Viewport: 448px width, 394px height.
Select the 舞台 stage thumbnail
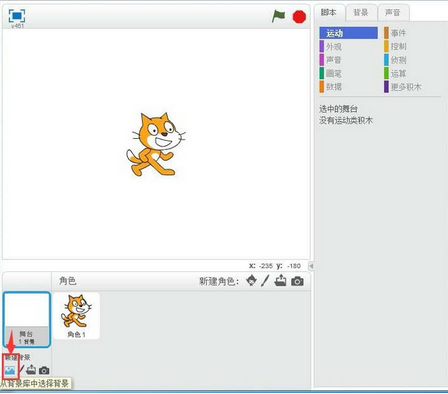click(x=27, y=320)
